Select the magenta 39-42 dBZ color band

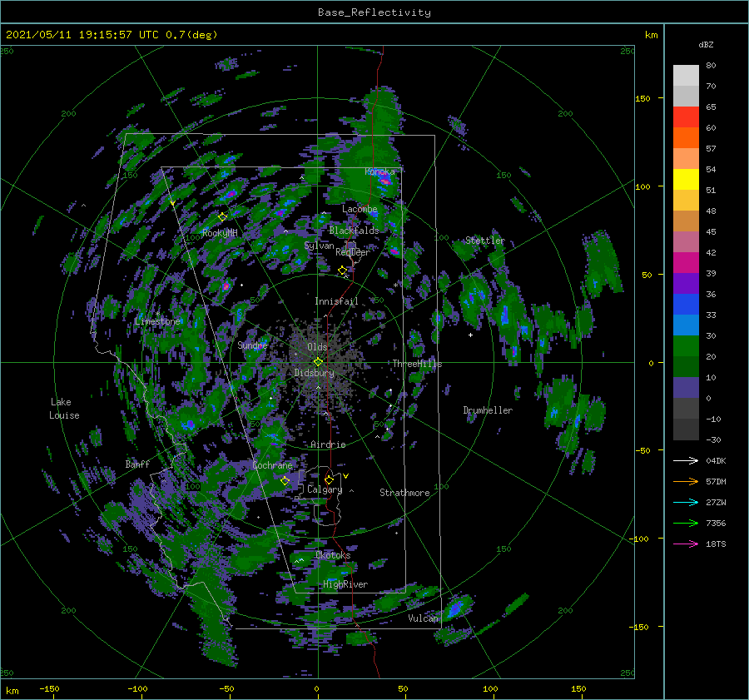[686, 263]
